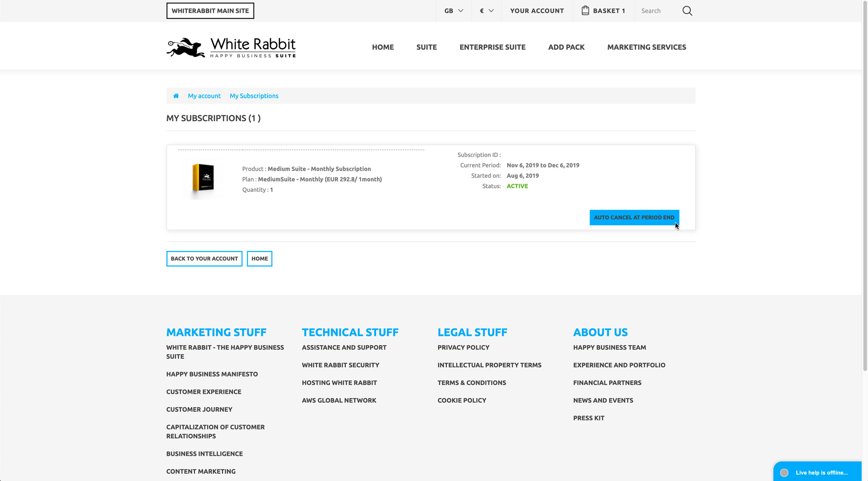The width and height of the screenshot is (868, 481).
Task: Open Cookie Policy link
Action: [x=462, y=400]
